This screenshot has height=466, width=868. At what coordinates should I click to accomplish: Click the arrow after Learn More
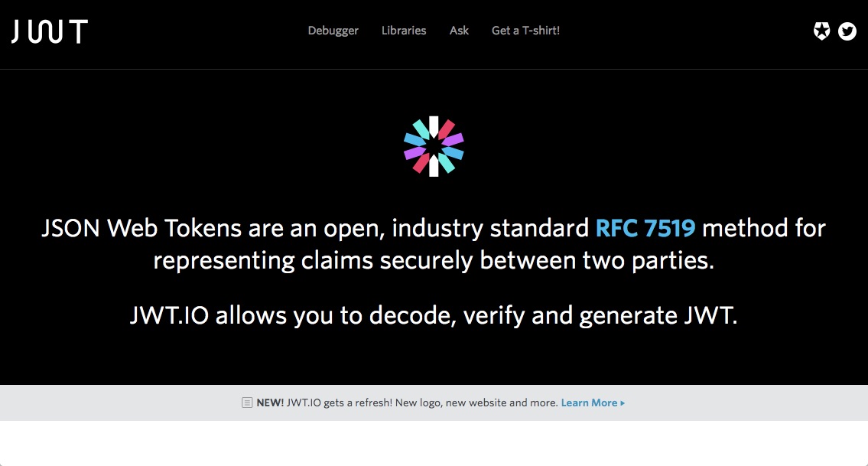623,403
